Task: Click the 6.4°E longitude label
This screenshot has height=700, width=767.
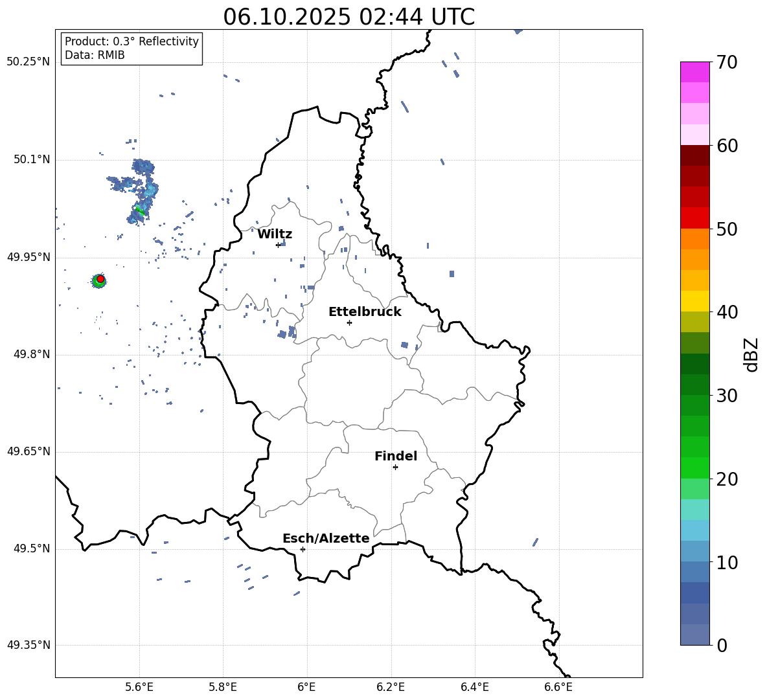Action: tap(474, 687)
